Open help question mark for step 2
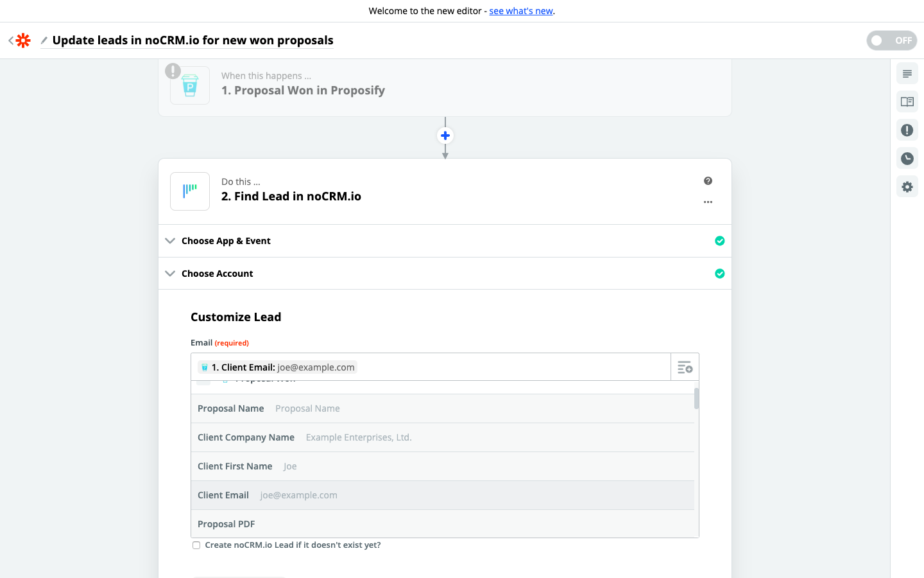Screen dimensions: 924x578 click(x=708, y=181)
